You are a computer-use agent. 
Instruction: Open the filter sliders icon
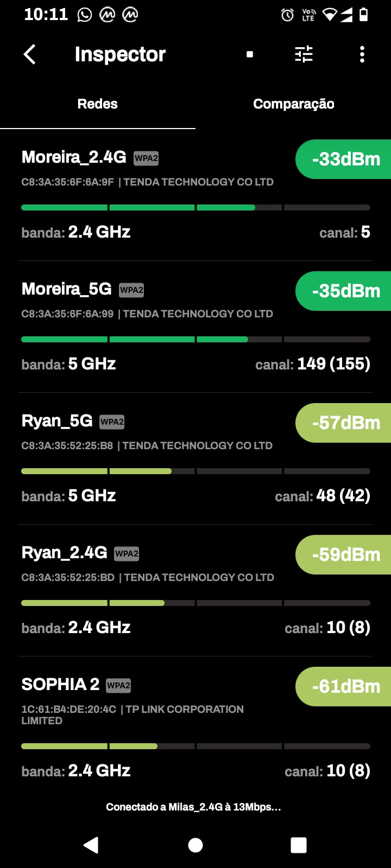point(304,54)
